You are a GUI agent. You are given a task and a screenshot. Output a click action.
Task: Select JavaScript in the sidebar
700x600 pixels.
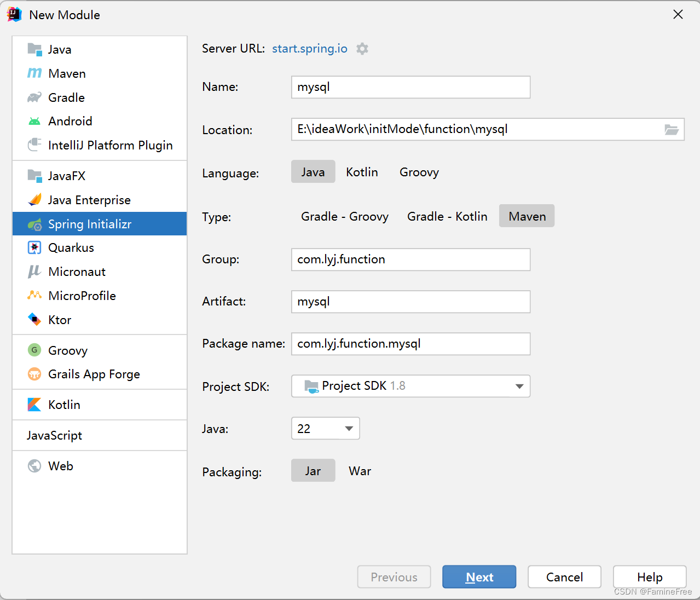[x=54, y=435]
